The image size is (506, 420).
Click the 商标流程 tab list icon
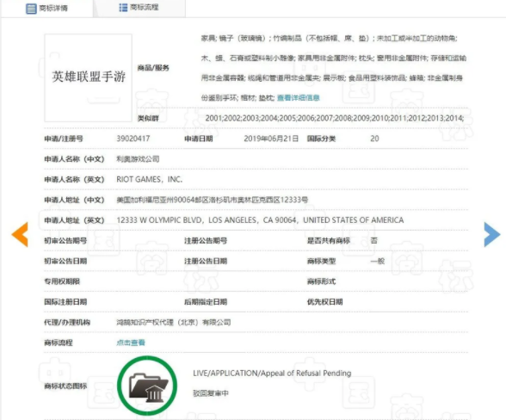[x=123, y=8]
